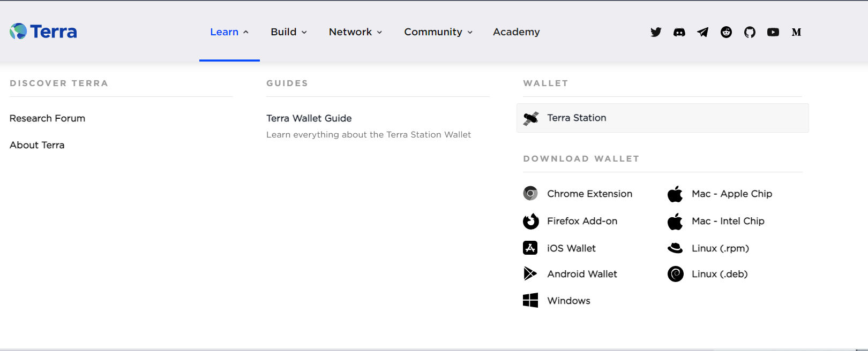Image resolution: width=868 pixels, height=351 pixels.
Task: Click the Apple icon beside Mac - Intel Chip
Action: tap(675, 221)
